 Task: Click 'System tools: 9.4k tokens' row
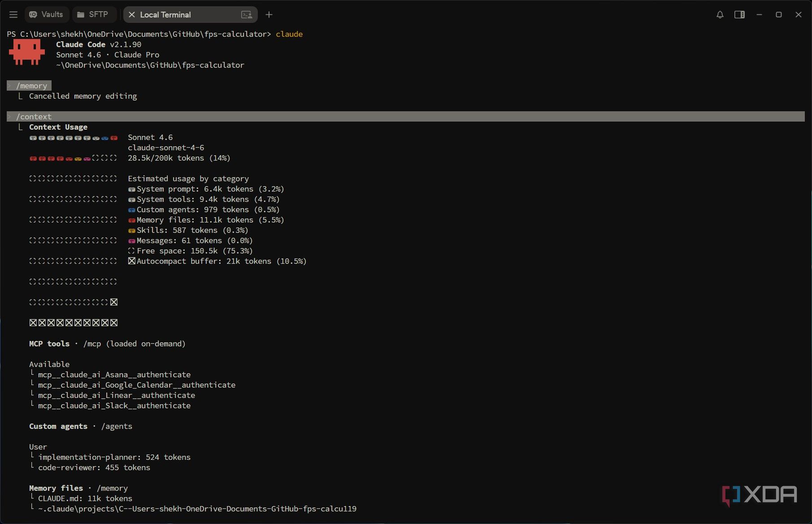tap(204, 199)
